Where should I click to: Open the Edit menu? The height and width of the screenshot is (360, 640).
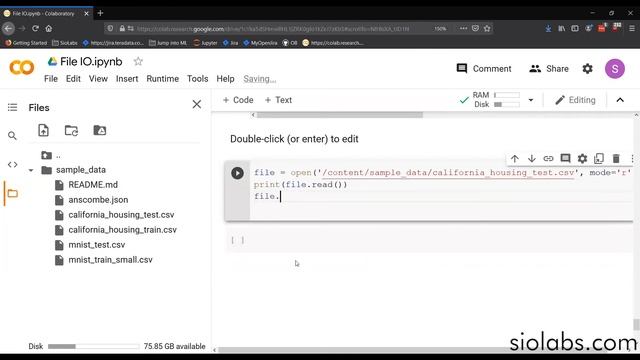[x=73, y=79]
